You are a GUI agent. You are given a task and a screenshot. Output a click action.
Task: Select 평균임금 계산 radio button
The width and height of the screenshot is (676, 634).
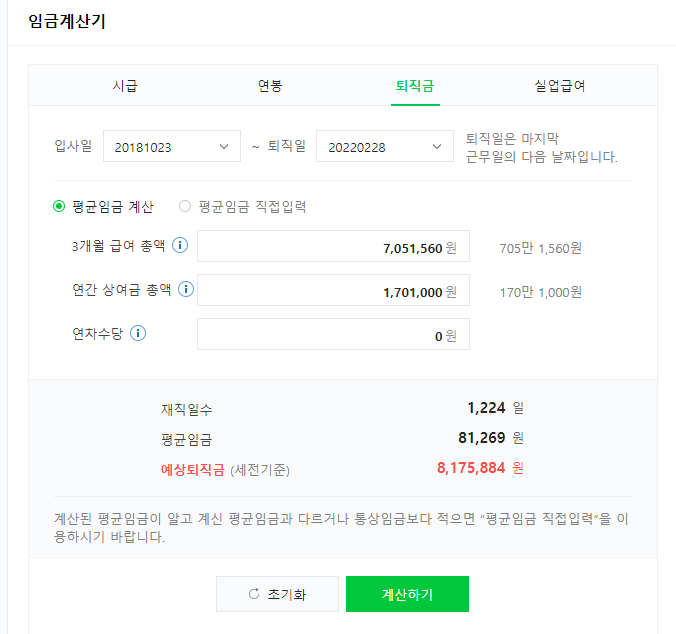59,207
